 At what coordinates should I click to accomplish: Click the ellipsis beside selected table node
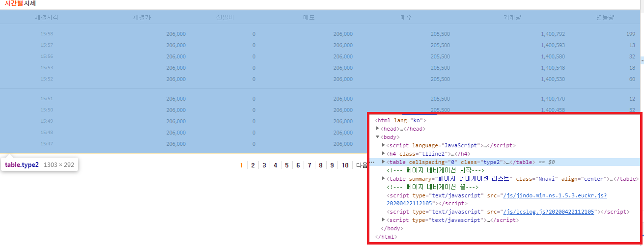click(372, 162)
